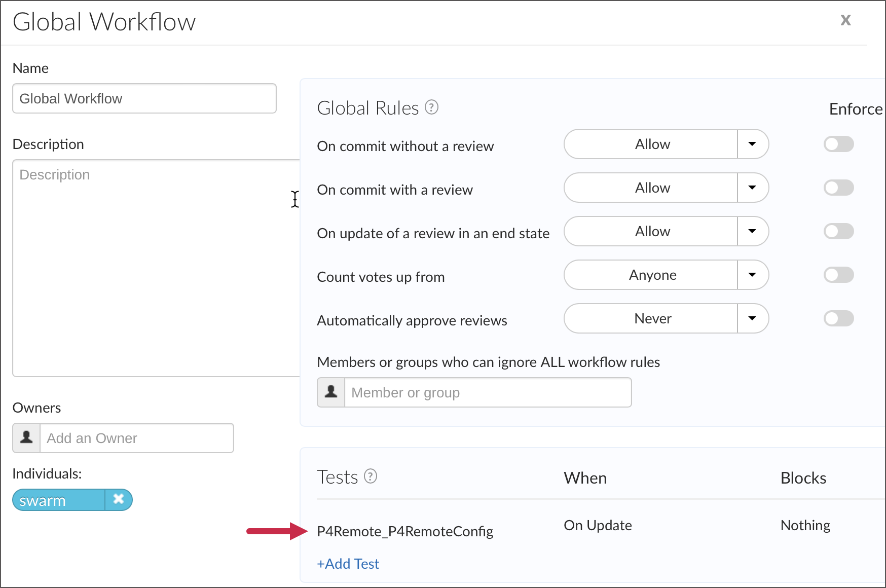
Task: Enable enforce for Count votes up from
Action: 838,275
